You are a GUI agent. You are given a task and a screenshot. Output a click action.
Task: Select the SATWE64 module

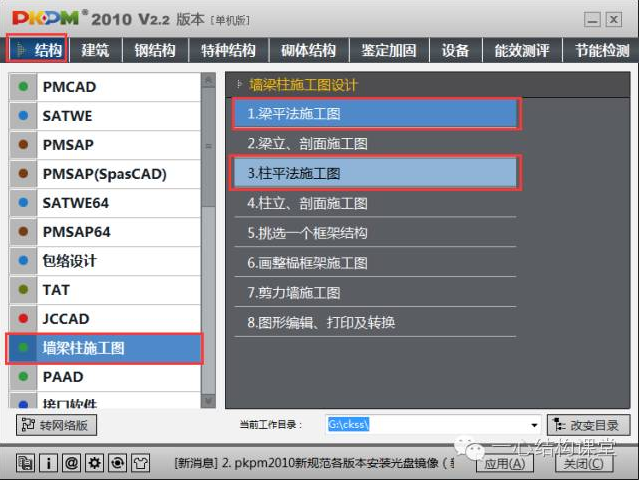(105, 203)
